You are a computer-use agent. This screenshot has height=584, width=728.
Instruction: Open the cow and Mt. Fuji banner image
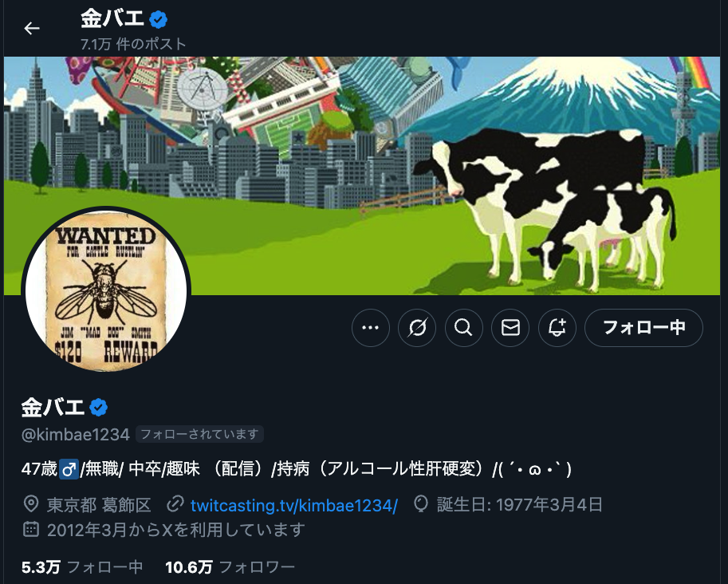362,176
